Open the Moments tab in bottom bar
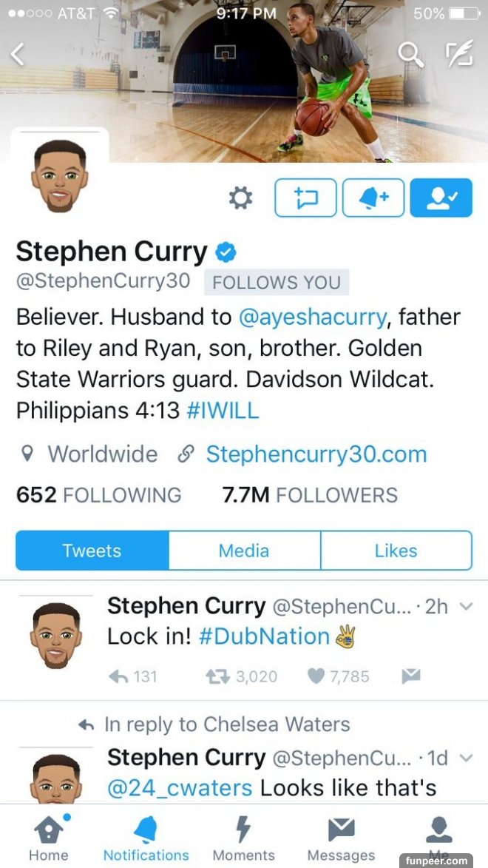The height and width of the screenshot is (868, 488). coord(243,838)
